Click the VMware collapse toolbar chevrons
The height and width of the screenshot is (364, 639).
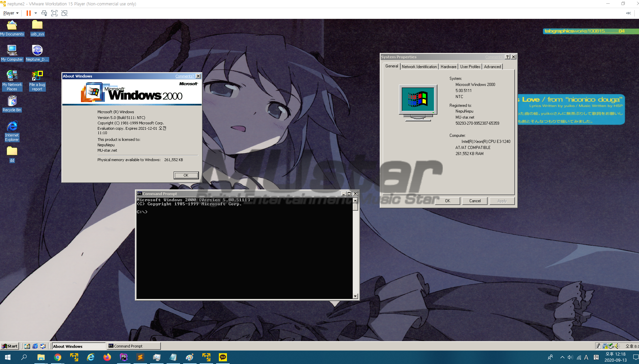tap(628, 13)
